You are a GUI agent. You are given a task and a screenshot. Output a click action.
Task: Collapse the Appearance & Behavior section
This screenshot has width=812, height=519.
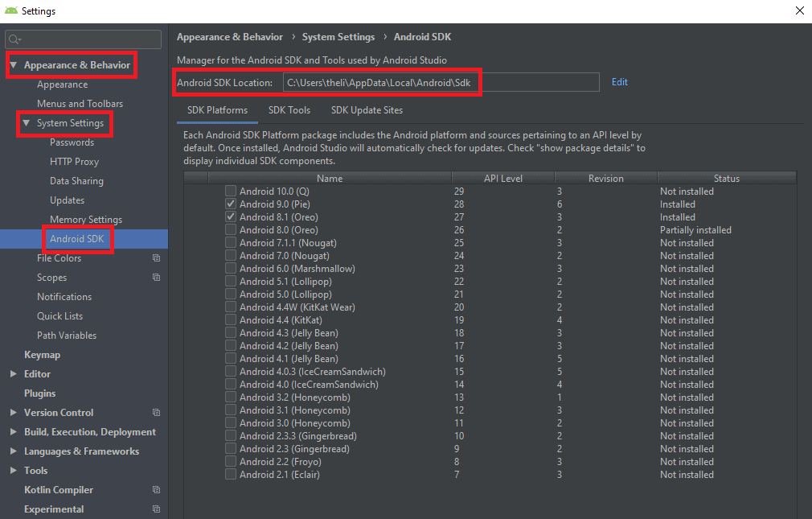(x=14, y=65)
